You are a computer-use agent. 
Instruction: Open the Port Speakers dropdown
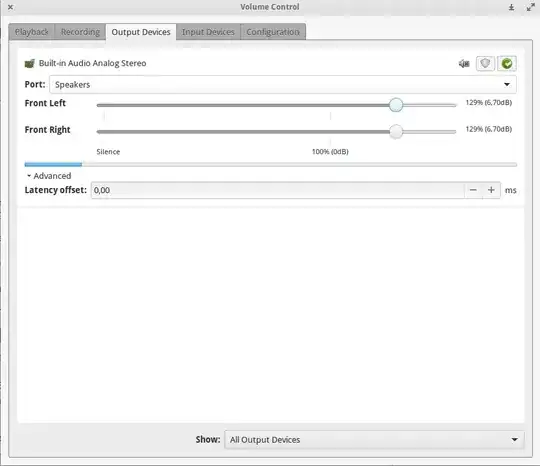(283, 84)
